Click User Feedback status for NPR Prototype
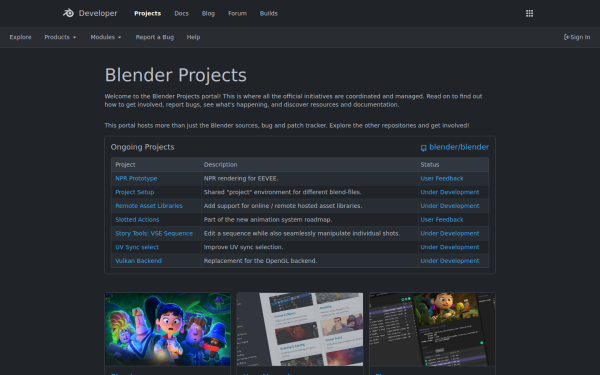600x375 pixels. click(x=442, y=178)
